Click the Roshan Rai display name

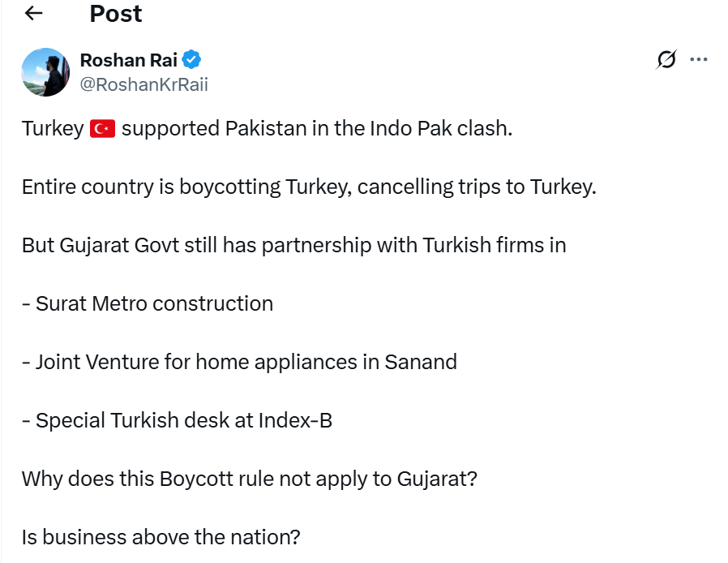pos(129,59)
